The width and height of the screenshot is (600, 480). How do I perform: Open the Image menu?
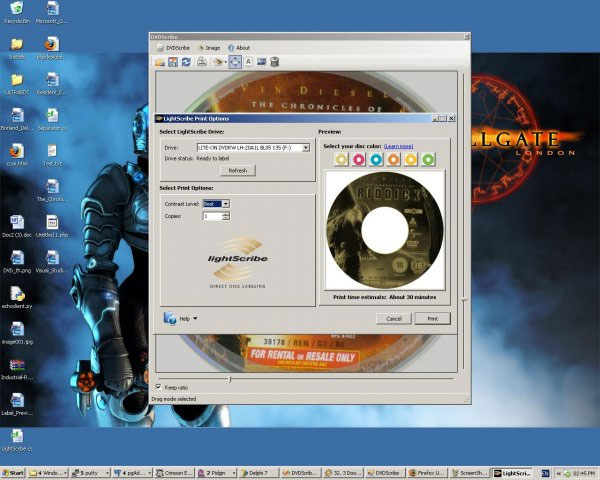(x=209, y=48)
